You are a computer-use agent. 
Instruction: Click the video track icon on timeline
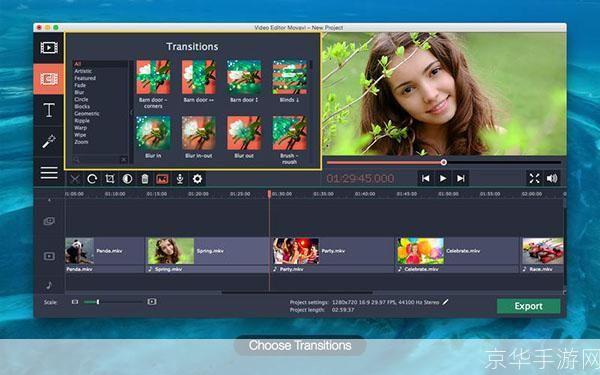(x=49, y=256)
